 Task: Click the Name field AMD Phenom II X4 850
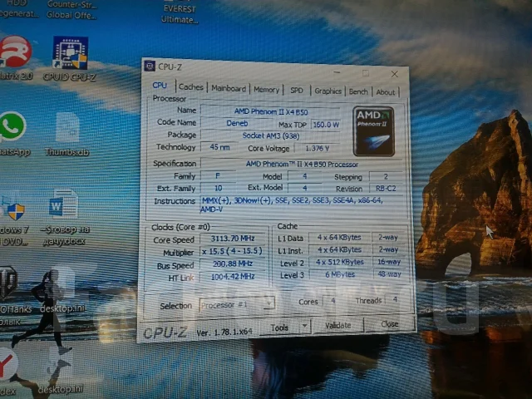(270, 111)
